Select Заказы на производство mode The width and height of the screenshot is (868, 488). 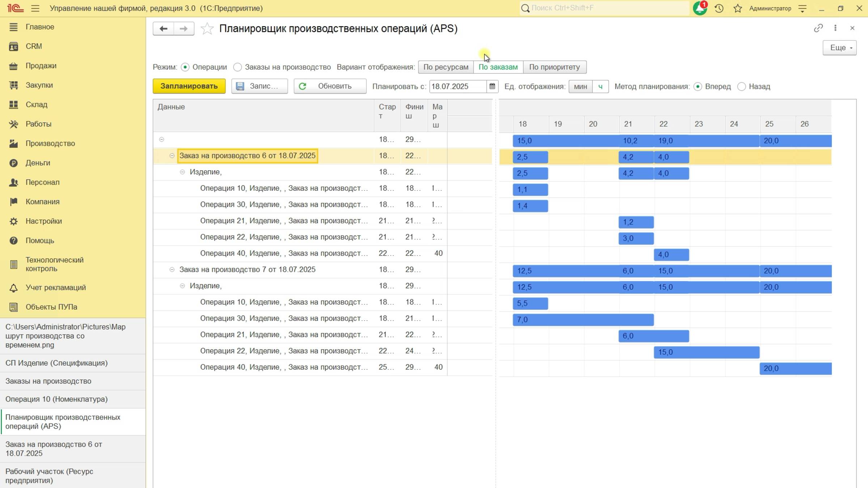click(237, 67)
